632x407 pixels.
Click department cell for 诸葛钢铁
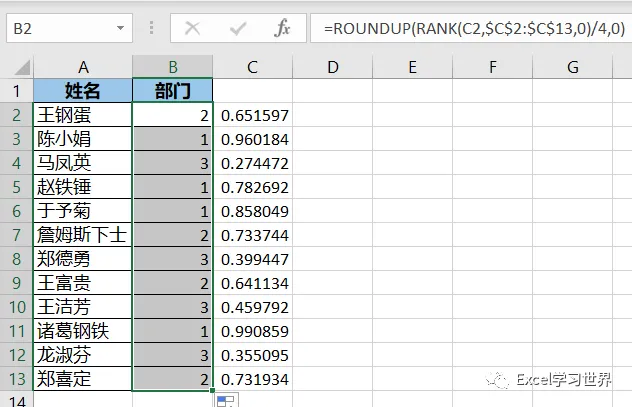tap(173, 331)
